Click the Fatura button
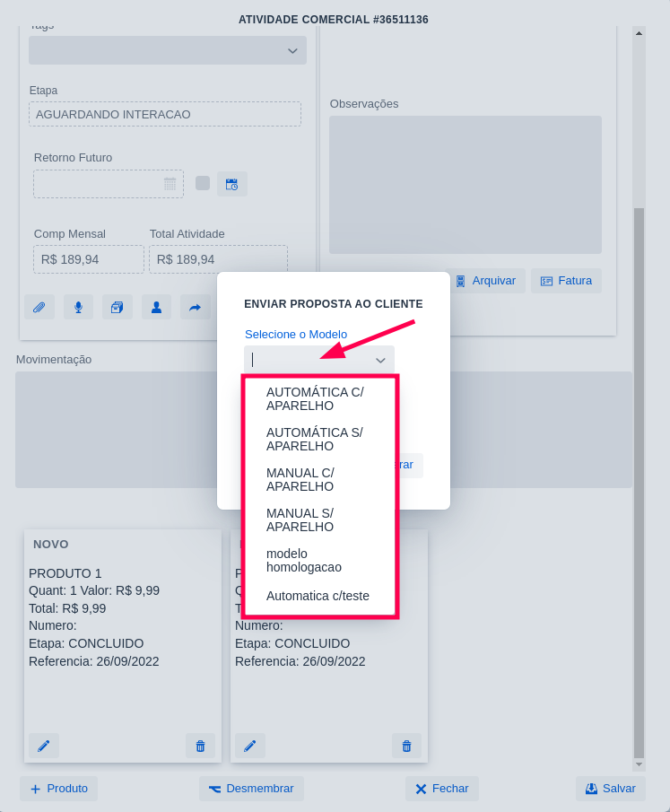Viewport: 670px width, 812px height. (x=566, y=281)
